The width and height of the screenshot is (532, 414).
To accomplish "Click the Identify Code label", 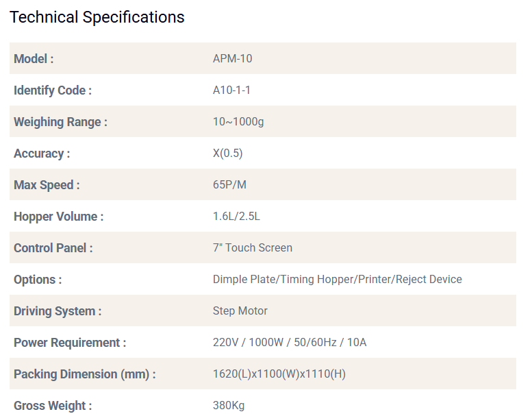I will coord(53,90).
